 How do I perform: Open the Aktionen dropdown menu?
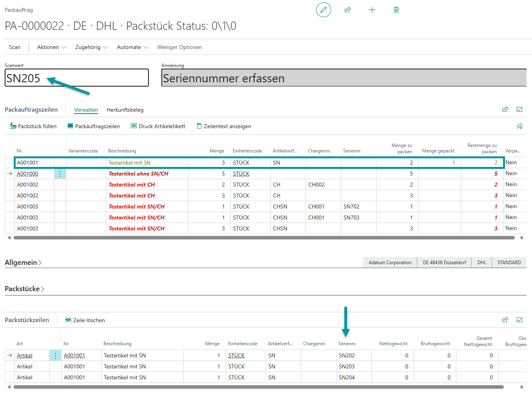click(51, 47)
